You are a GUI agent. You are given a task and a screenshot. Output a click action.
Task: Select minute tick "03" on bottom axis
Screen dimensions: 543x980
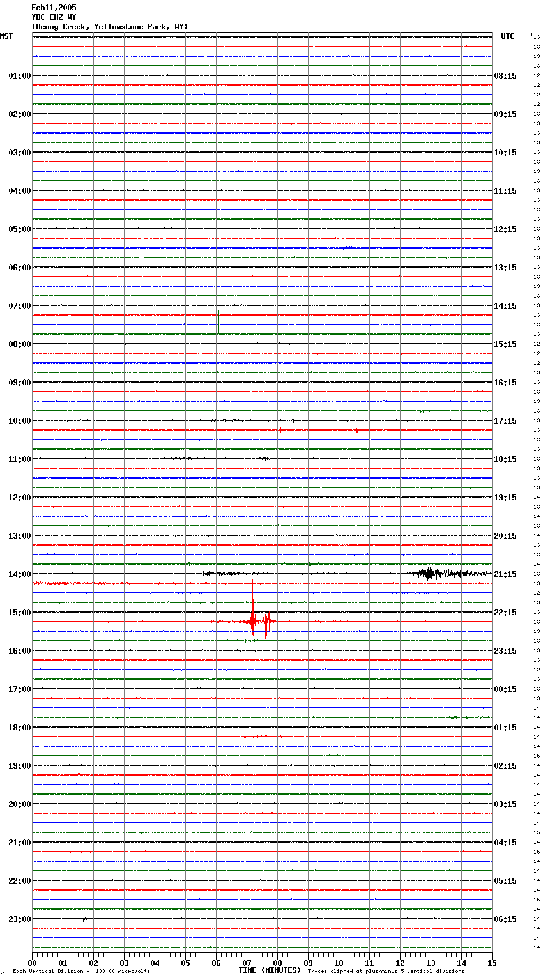point(124,963)
